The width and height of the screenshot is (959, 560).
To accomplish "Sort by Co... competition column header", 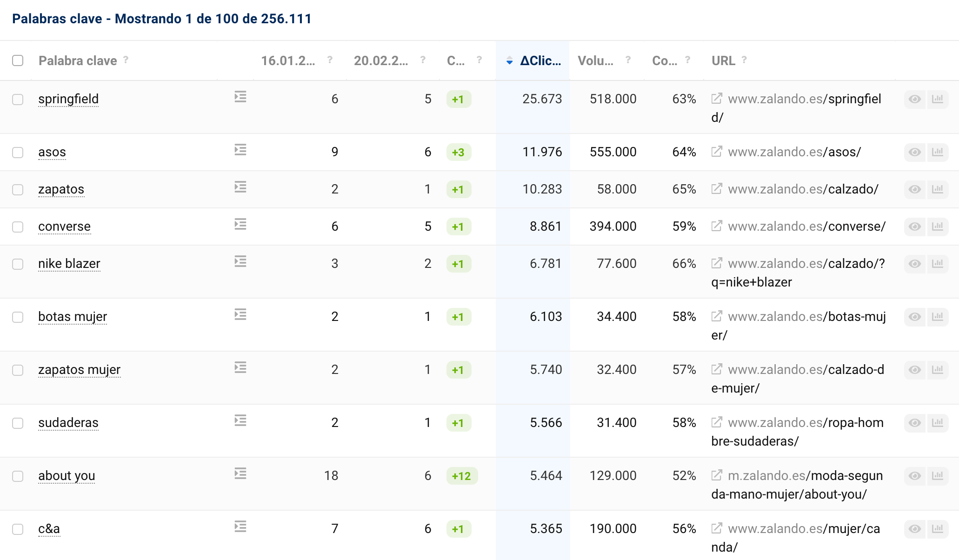I will pyautogui.click(x=665, y=60).
